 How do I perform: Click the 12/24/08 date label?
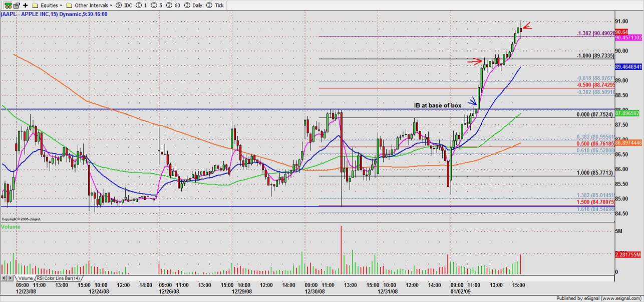99,290
